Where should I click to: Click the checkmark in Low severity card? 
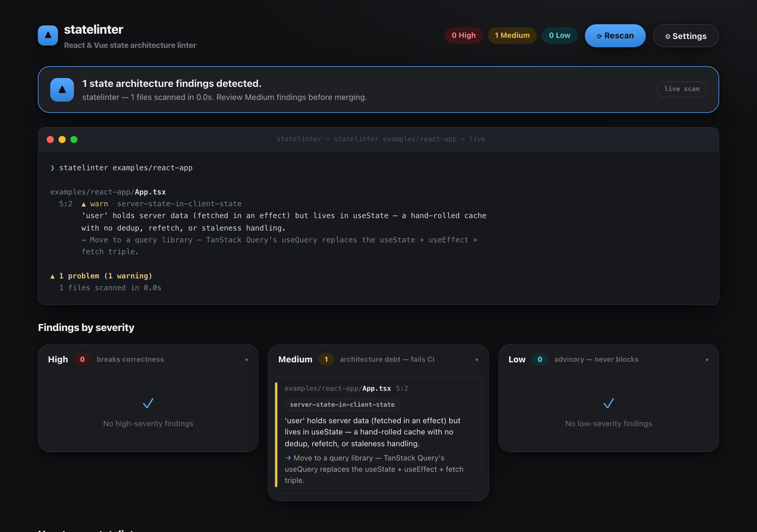(x=608, y=403)
